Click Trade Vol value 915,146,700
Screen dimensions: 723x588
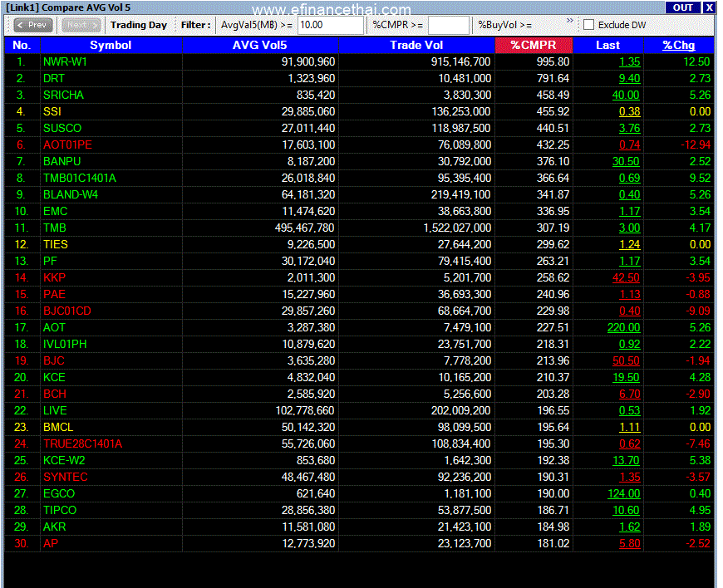(460, 61)
